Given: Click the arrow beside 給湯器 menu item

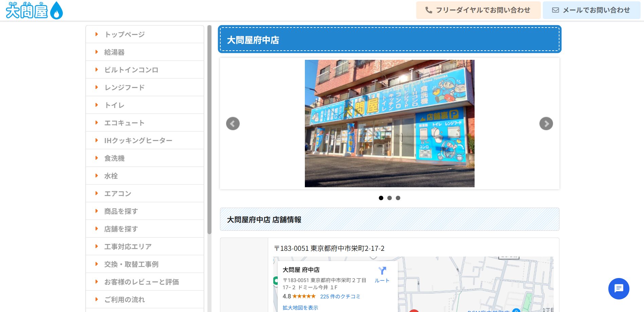Looking at the screenshot, I should (x=97, y=52).
